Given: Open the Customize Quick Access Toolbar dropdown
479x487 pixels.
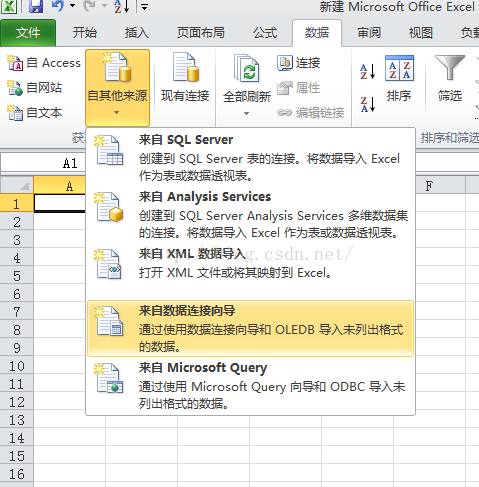Looking at the screenshot, I should point(144,6).
